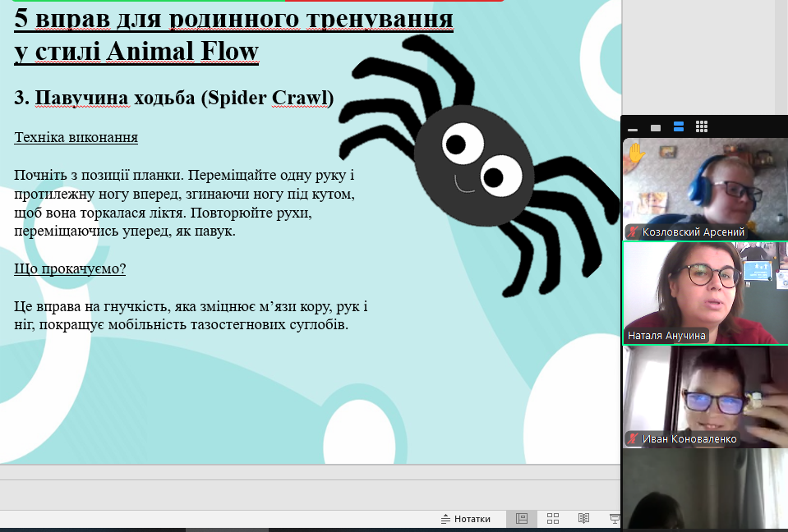The image size is (788, 532).
Task: Select Наталя Анучина video thumbnail
Action: (705, 293)
